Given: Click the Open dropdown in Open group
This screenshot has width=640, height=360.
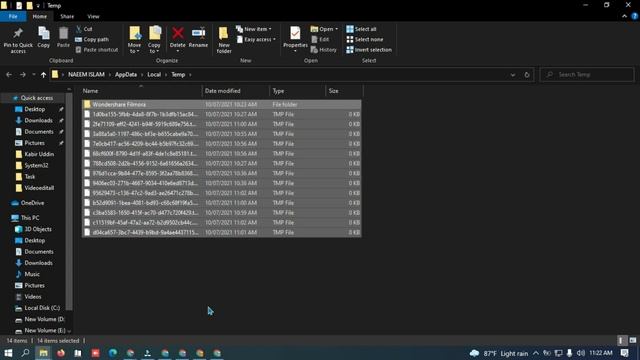Looking at the screenshot, I should (324, 29).
